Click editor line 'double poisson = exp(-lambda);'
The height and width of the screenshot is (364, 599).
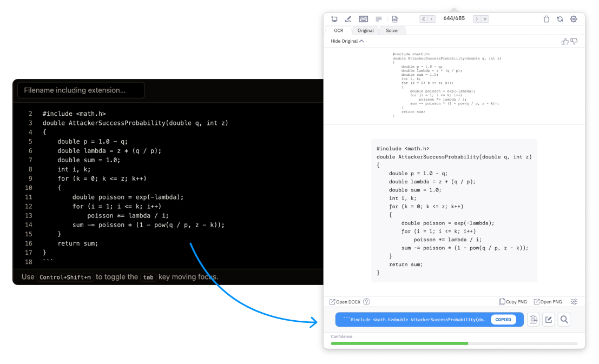[128, 197]
